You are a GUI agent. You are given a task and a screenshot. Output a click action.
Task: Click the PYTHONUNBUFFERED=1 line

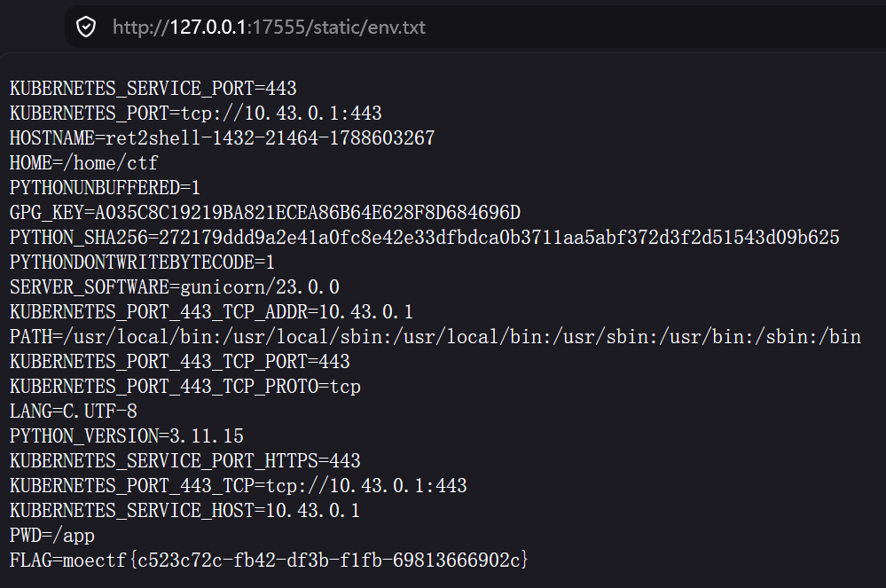[x=106, y=187]
